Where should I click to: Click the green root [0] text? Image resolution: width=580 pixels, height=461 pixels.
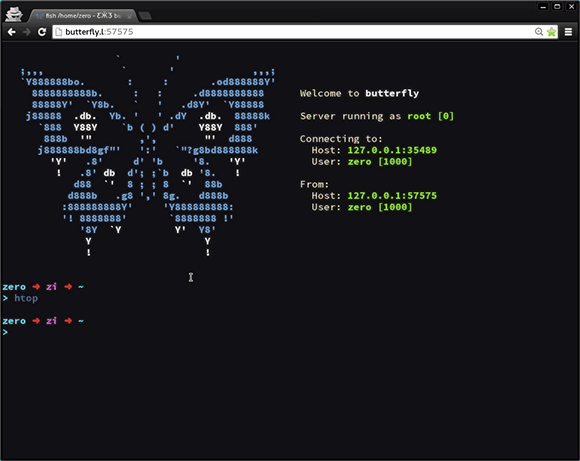click(x=430, y=116)
